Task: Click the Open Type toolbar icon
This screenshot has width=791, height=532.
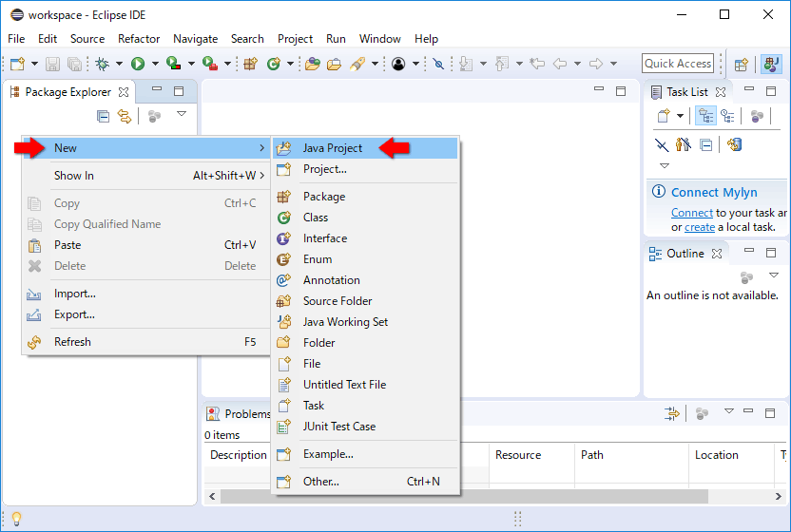Action: tap(312, 64)
